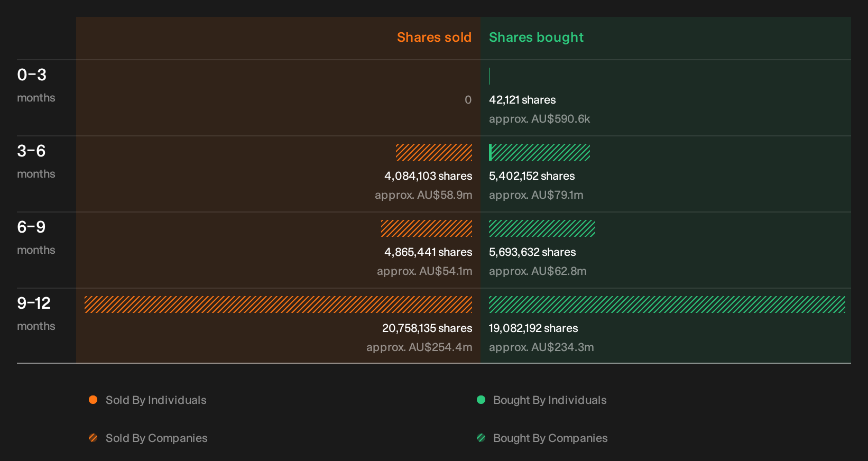Click the green Bought By Individuals legend dot

pos(481,400)
